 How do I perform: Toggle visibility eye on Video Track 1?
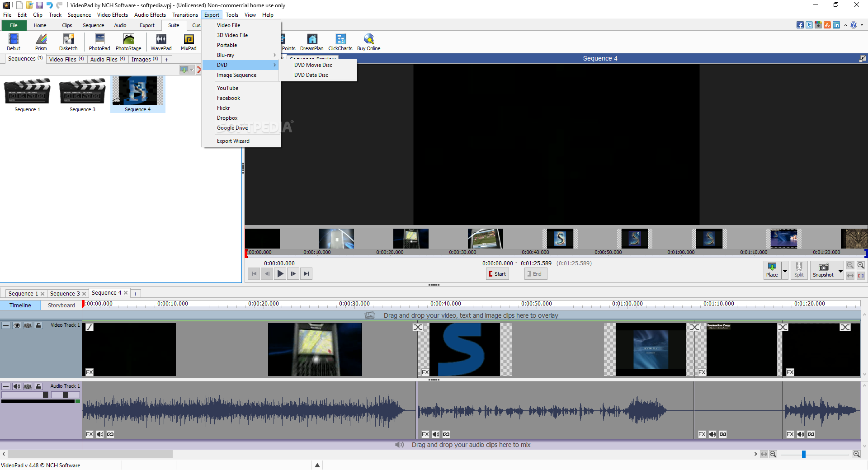pyautogui.click(x=17, y=325)
